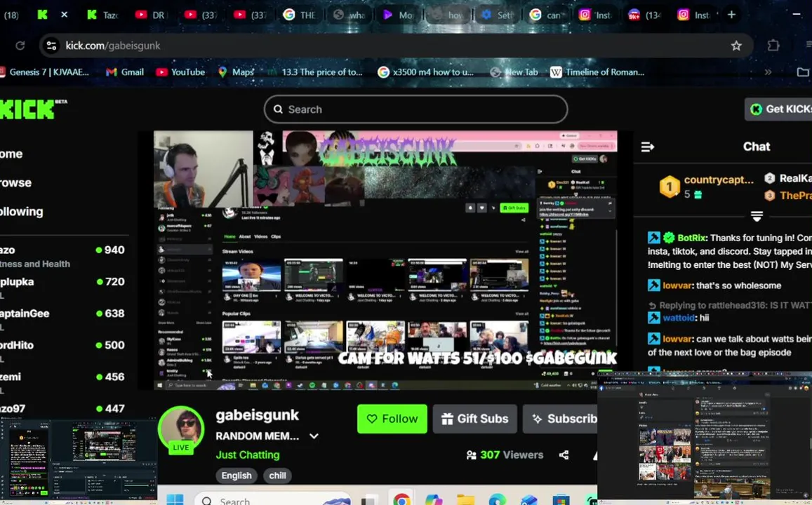The width and height of the screenshot is (812, 505).
Task: Bookmark this page with the star icon
Action: (736, 46)
